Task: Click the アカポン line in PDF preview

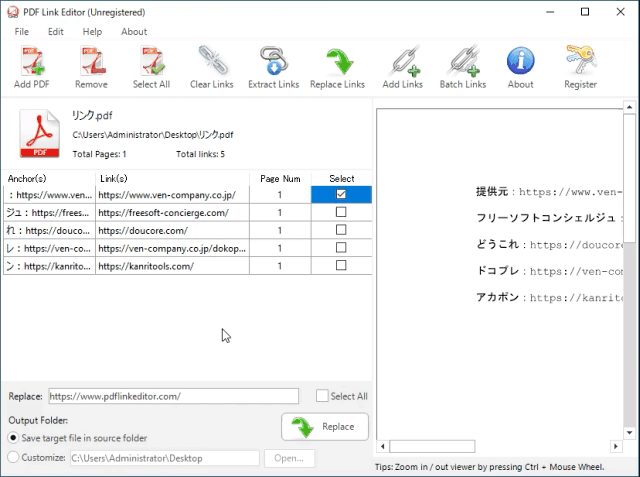Action: point(549,297)
